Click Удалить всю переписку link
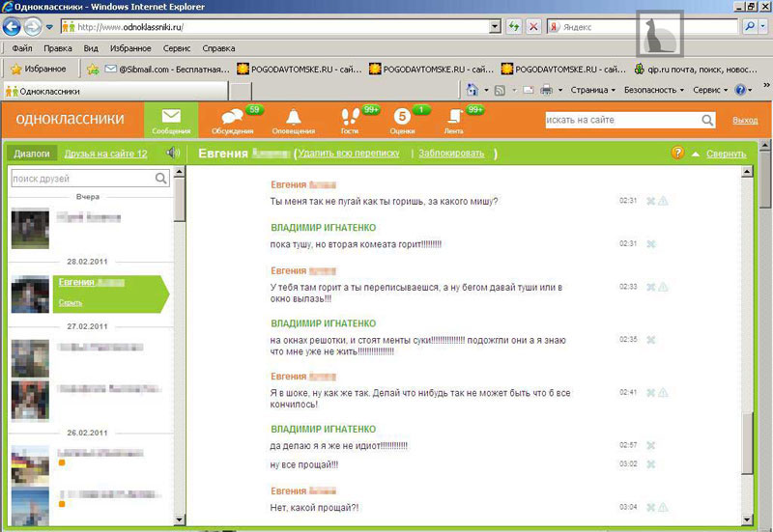Screen dimensions: 773x532 pos(349,154)
